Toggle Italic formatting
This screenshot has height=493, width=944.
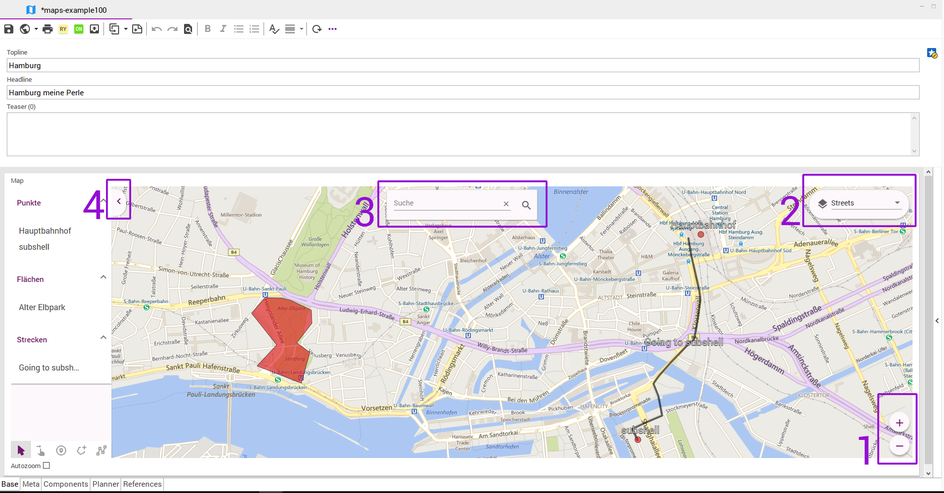[223, 29]
